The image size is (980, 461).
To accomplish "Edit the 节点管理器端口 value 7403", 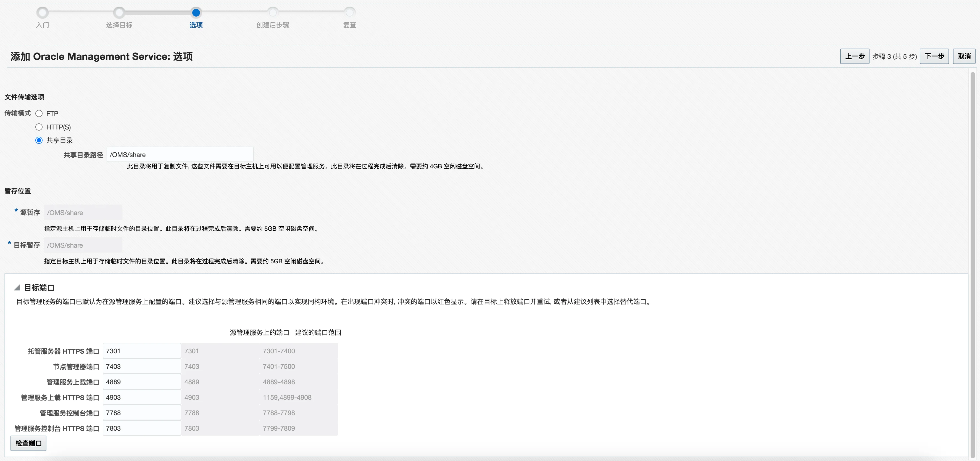I will point(141,366).
